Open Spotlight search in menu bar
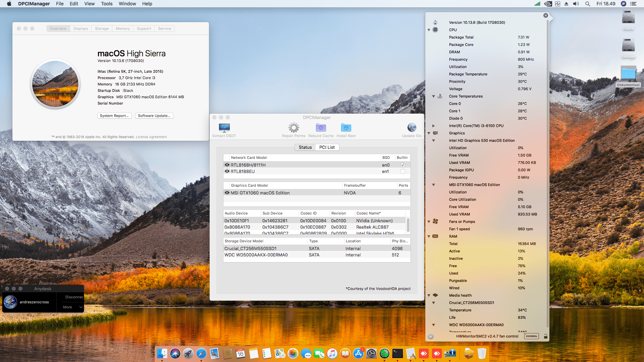Screen dimensions: 644x362 coord(587,4)
